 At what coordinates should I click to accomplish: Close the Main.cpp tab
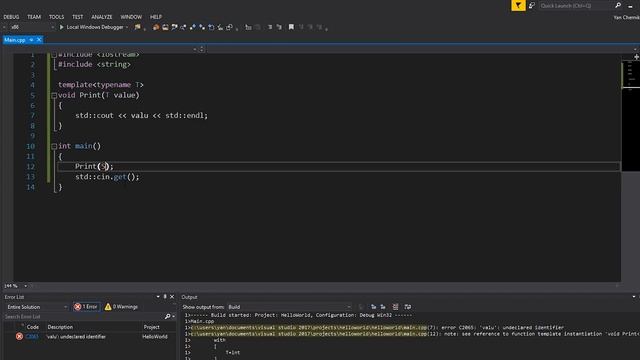(39, 40)
